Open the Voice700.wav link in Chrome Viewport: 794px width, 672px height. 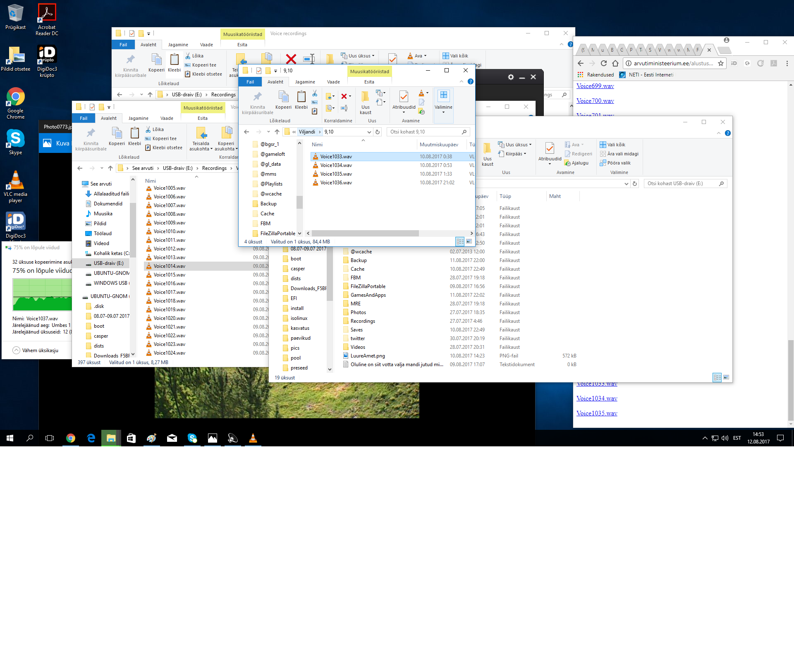tap(595, 101)
